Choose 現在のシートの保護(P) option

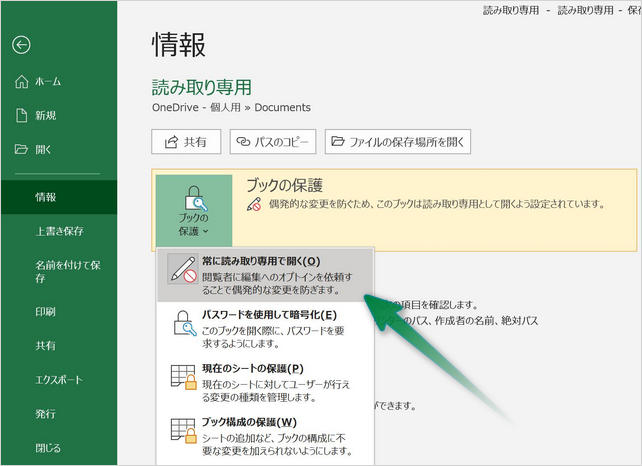click(x=265, y=382)
